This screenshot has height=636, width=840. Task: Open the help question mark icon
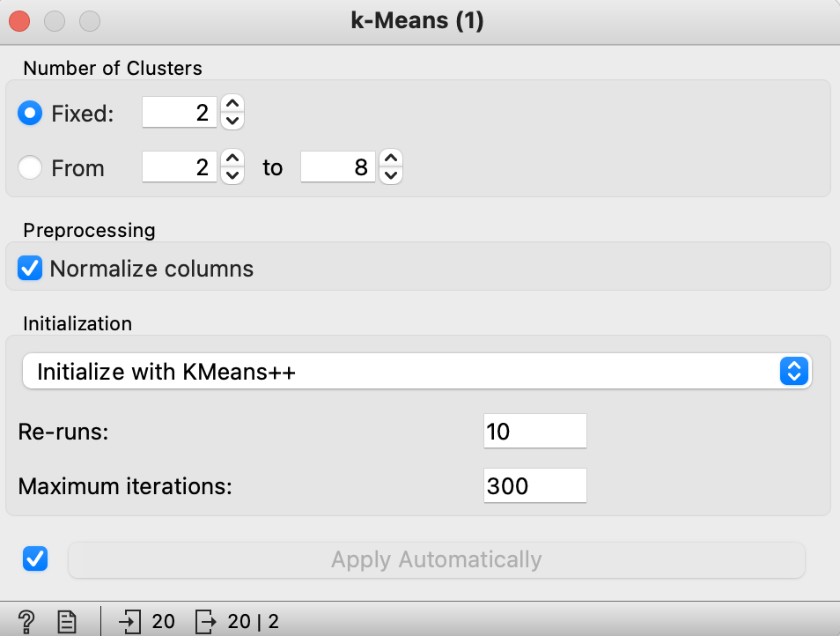(x=26, y=622)
